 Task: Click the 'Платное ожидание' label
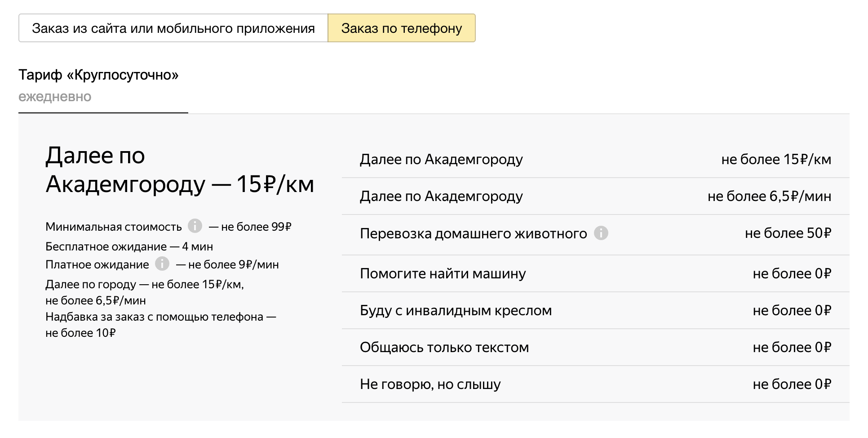pos(97,264)
